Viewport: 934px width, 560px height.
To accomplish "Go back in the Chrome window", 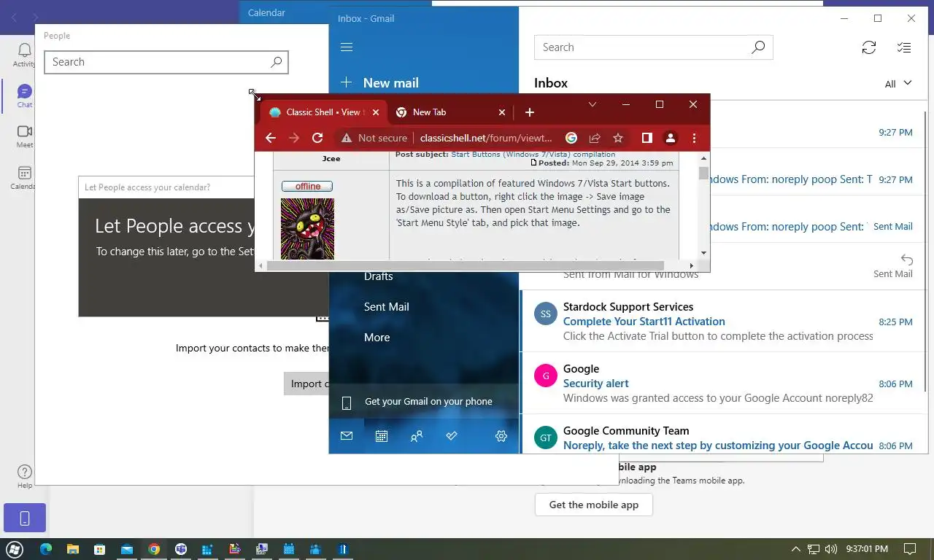I will (270, 138).
